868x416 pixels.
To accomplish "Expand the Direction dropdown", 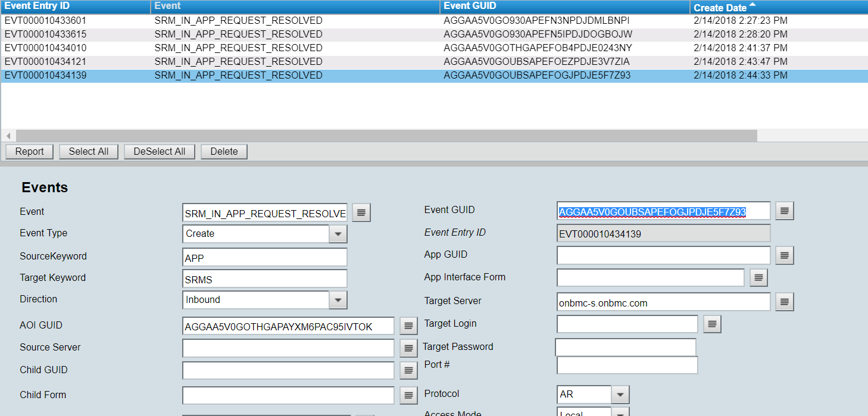I will click(338, 299).
